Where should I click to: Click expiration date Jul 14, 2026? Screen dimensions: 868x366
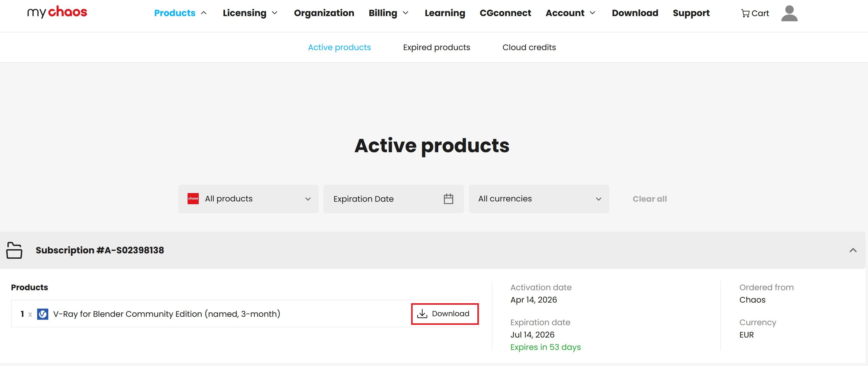[532, 335]
